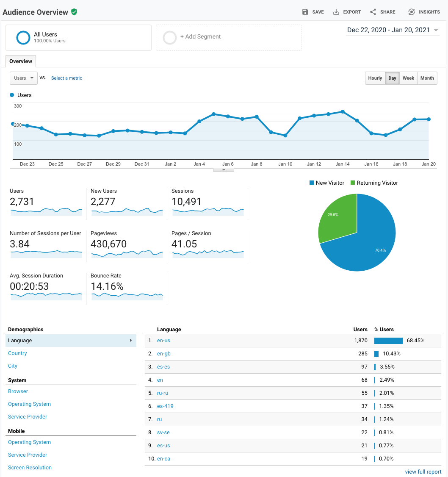Viewport: 448px width, 477px height.
Task: Select Country under Demographics
Action: 17,353
